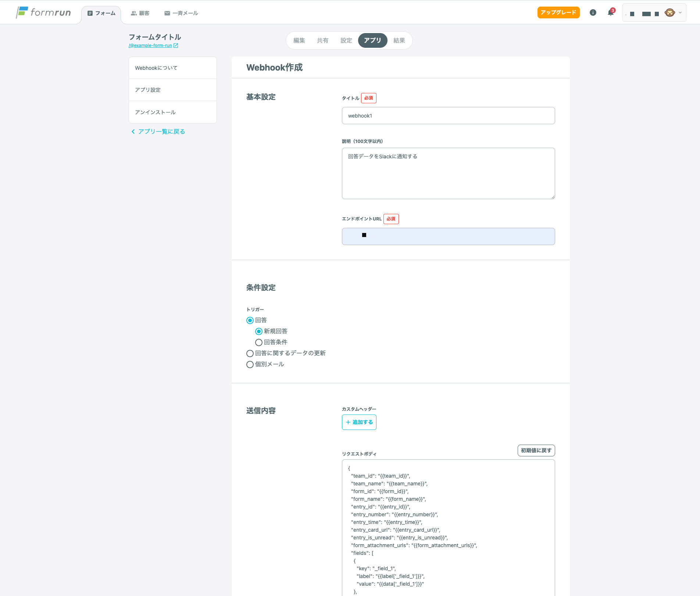Switch to the 共有 tab
Image resolution: width=700 pixels, height=596 pixels.
pyautogui.click(x=323, y=40)
